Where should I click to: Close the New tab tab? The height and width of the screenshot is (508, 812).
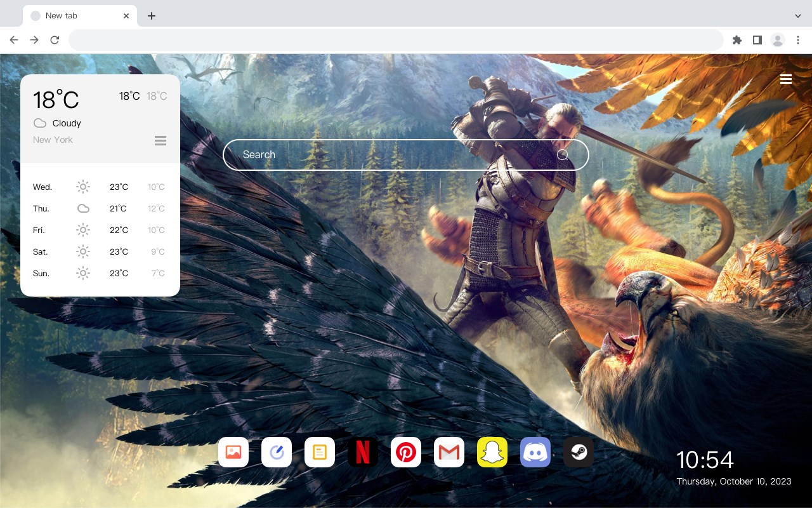coord(127,16)
